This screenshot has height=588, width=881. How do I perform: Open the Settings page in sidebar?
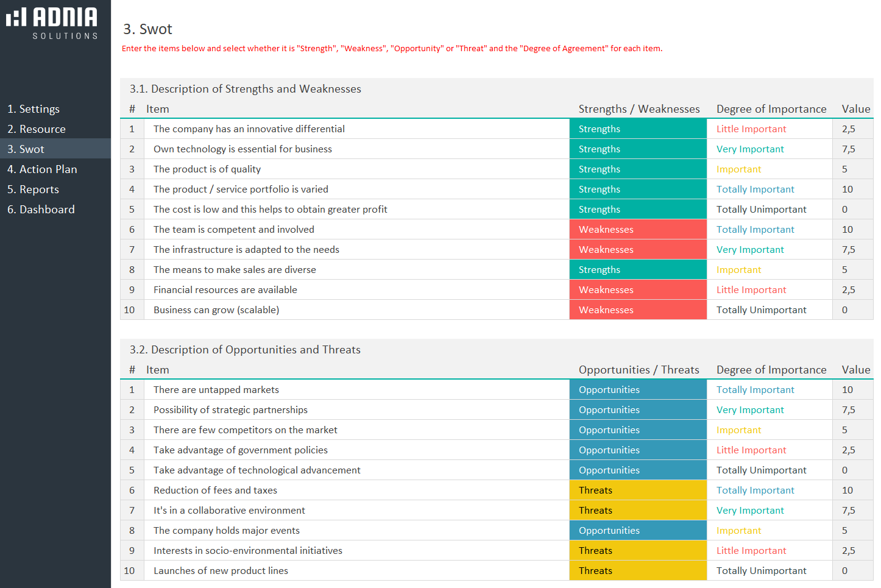[x=34, y=109]
